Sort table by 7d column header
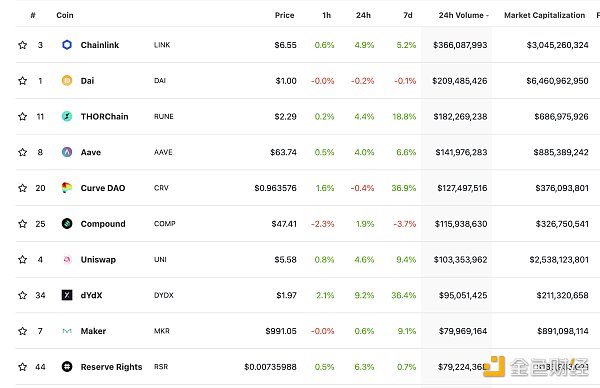Image resolution: width=600 pixels, height=388 pixels. pos(408,15)
